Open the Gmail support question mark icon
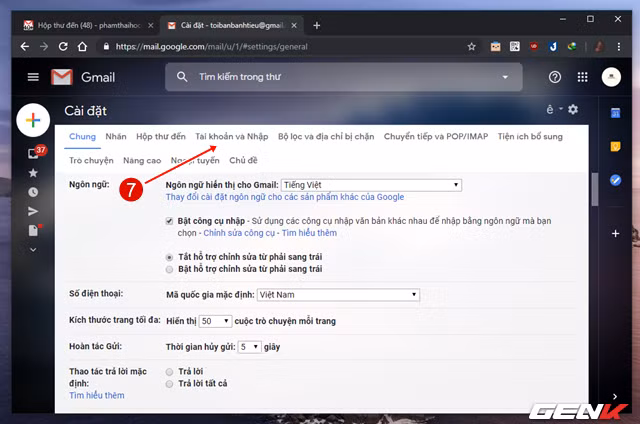This screenshot has width=640, height=424. click(x=555, y=77)
